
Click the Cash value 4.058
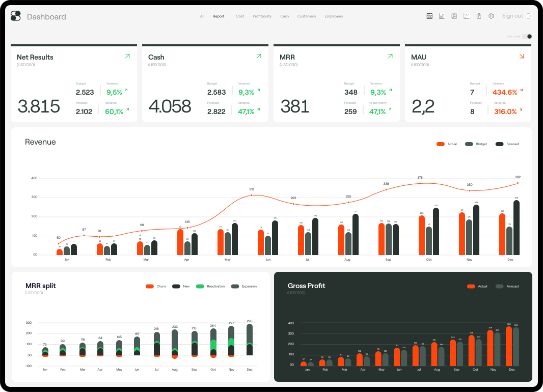pyautogui.click(x=170, y=106)
